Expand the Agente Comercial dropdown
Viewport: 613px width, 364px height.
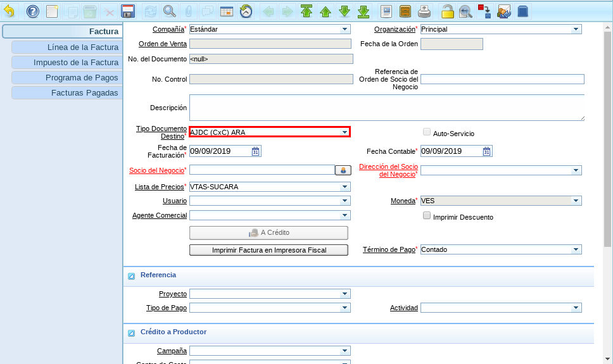pyautogui.click(x=344, y=215)
